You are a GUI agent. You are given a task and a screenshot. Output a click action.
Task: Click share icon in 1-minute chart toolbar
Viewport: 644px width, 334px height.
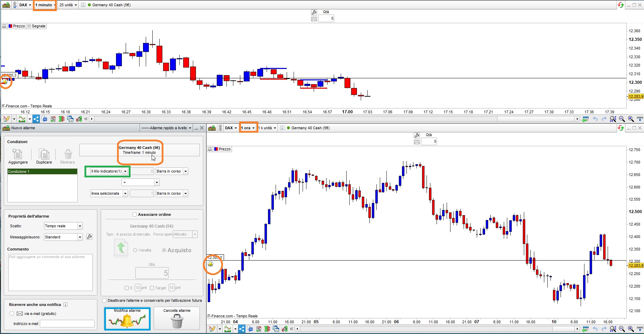coord(36,119)
